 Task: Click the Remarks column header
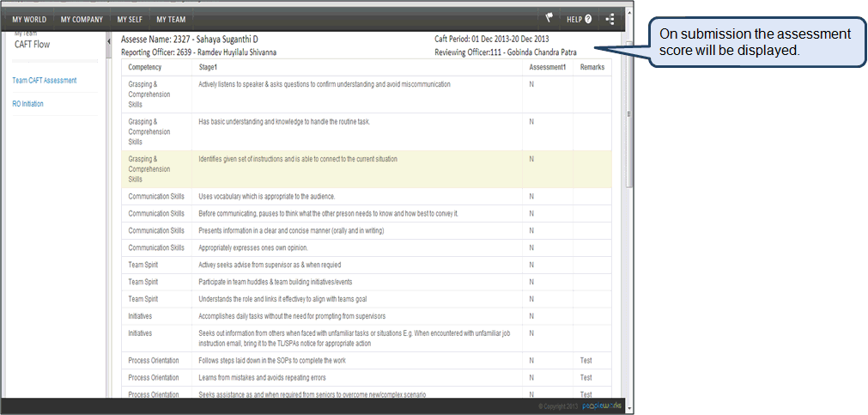click(x=592, y=67)
